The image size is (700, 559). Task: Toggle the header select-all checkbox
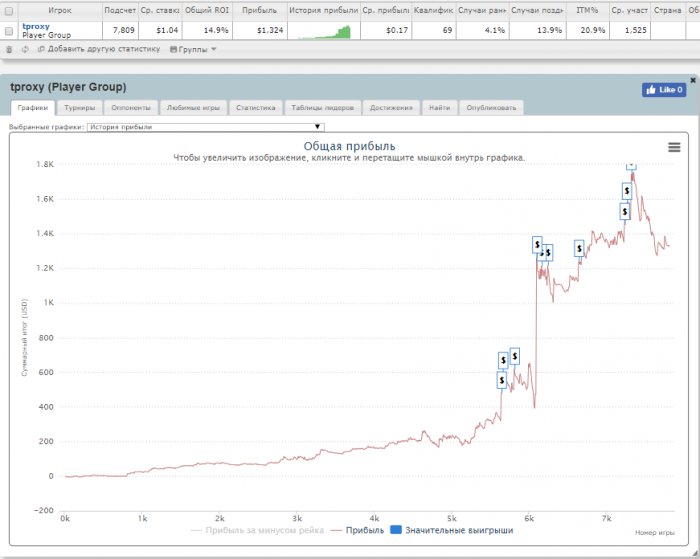(x=8, y=11)
